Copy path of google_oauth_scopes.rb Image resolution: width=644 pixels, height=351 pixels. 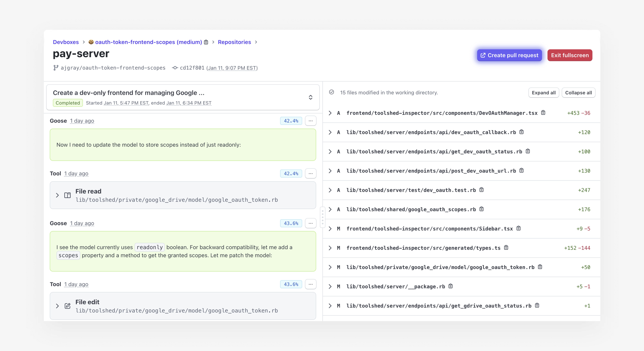(482, 209)
